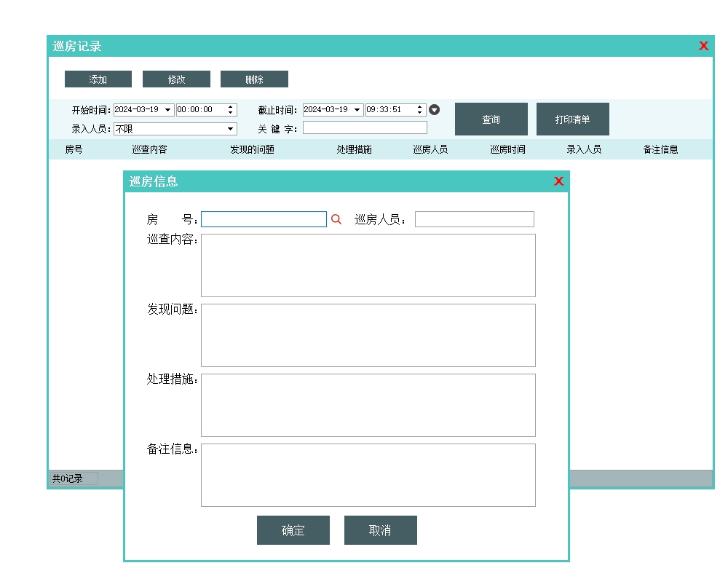Expand the 录入人员 combo box

[x=231, y=129]
